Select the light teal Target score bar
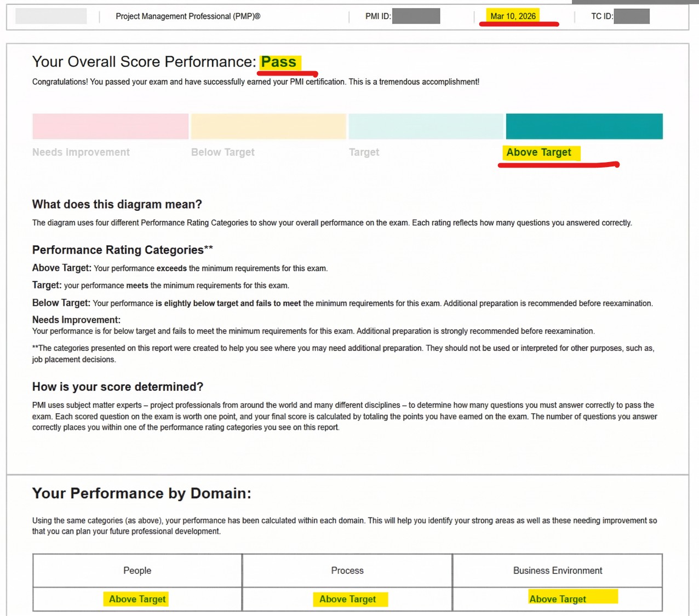 pos(426,126)
